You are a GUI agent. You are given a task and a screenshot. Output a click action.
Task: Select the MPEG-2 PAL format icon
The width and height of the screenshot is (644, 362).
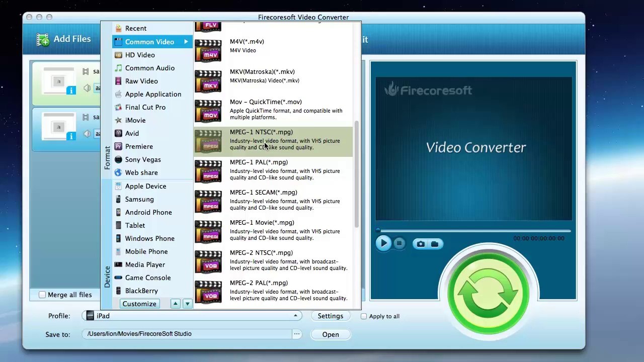[x=208, y=292]
